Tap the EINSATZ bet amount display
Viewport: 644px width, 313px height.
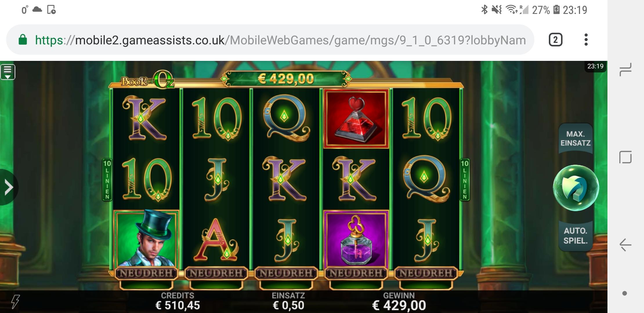[x=288, y=301]
